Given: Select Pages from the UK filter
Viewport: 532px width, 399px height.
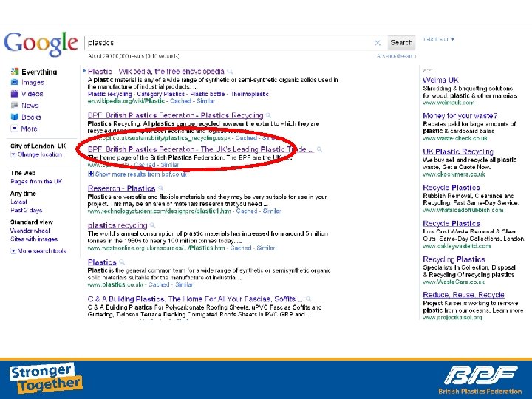Looking at the screenshot, I should tap(36, 181).
